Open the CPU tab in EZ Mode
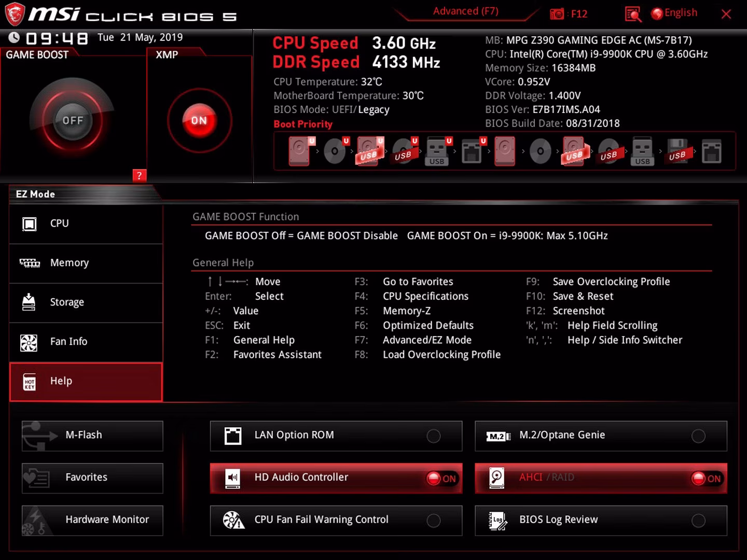The height and width of the screenshot is (560, 747). (x=86, y=223)
